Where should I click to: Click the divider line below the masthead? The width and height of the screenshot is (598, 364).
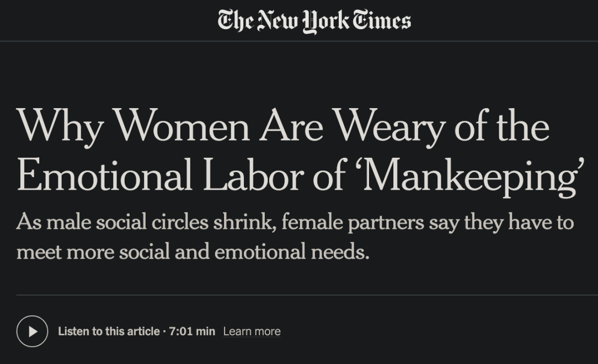(x=299, y=41)
